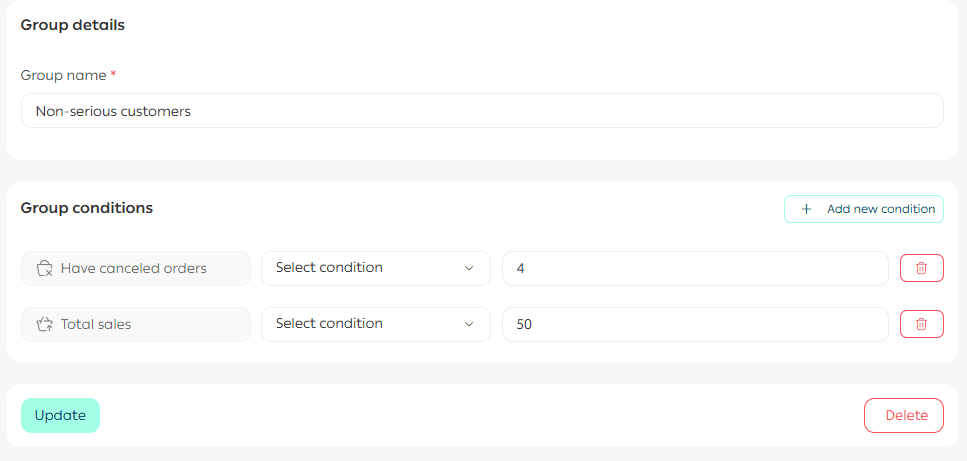Click the Group name label text

click(63, 75)
